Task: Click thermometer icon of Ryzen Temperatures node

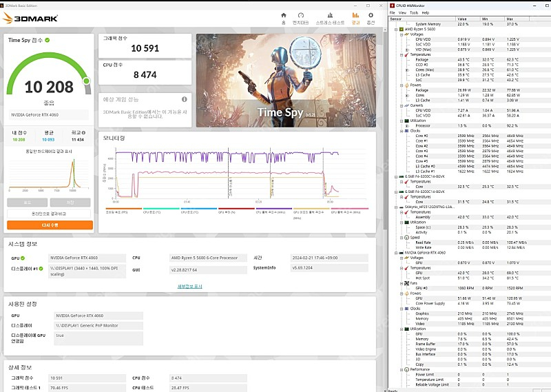Action: pos(406,55)
